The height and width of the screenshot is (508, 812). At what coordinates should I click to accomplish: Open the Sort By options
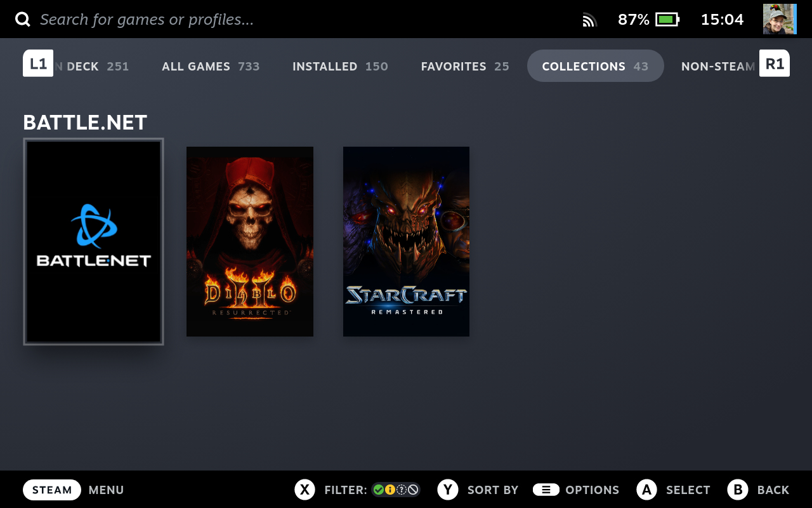[493, 490]
